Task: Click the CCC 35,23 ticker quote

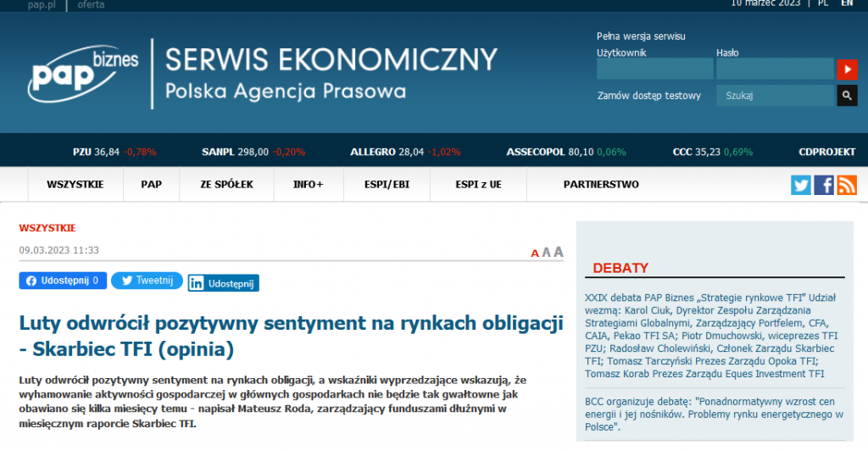Action: 712,152
